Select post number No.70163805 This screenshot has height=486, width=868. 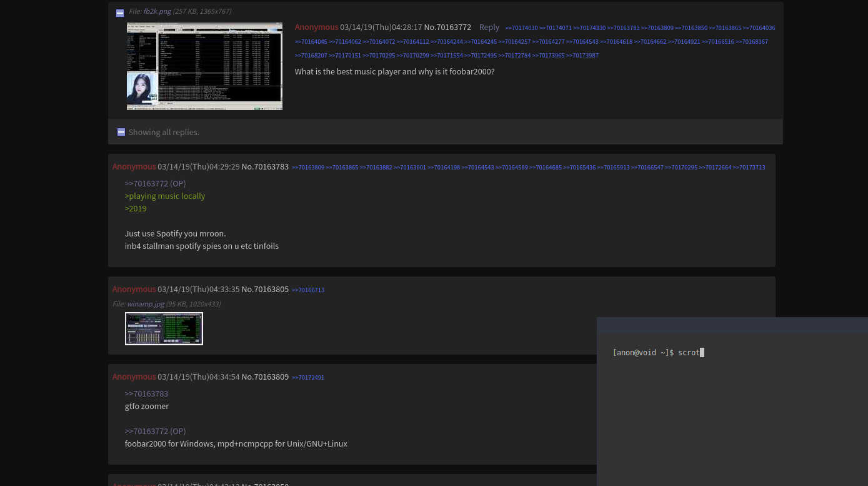(x=265, y=289)
